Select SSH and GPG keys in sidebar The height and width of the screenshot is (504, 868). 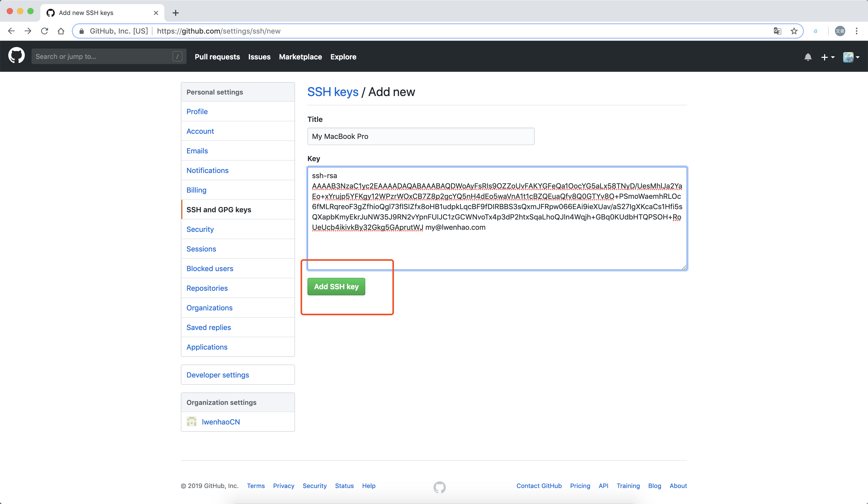(x=238, y=210)
